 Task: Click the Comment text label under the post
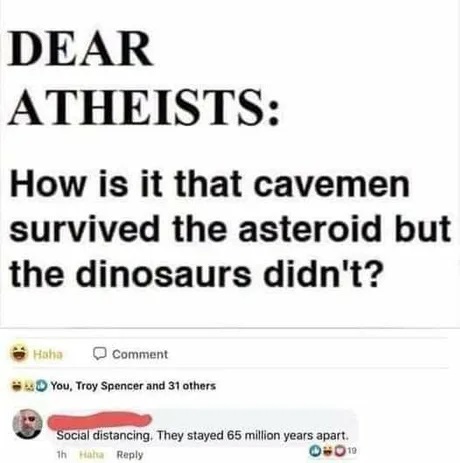(x=140, y=354)
